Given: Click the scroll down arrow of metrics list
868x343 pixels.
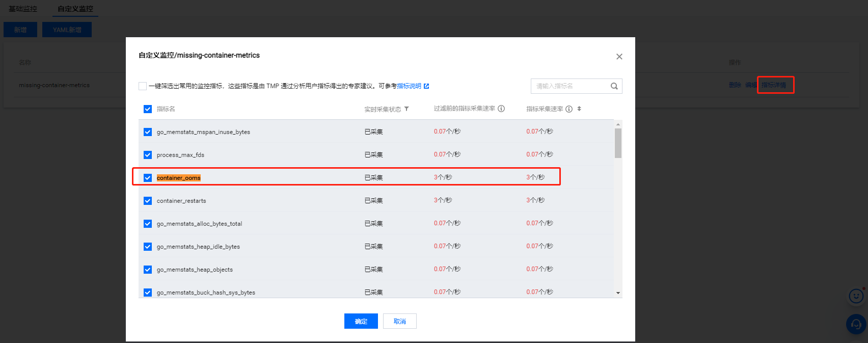Looking at the screenshot, I should (x=618, y=293).
